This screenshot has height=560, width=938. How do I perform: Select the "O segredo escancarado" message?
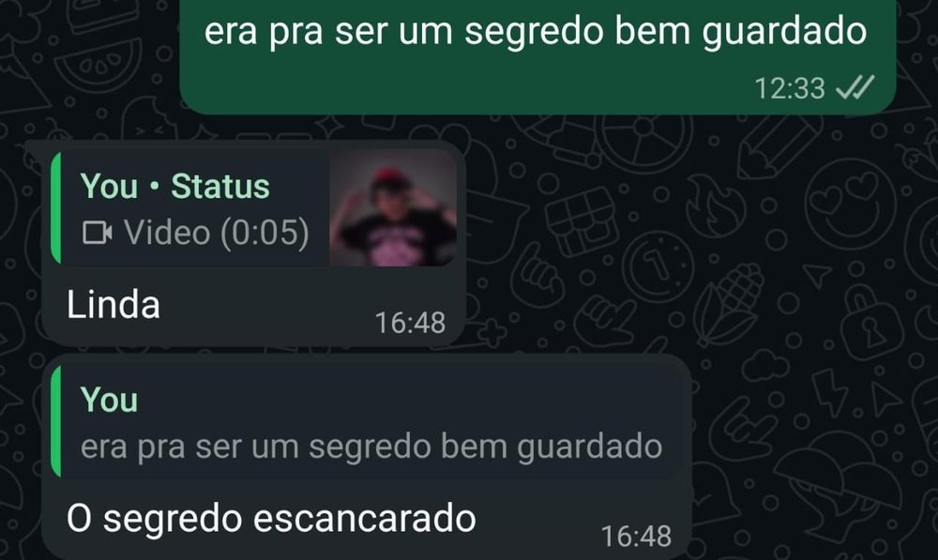271,518
